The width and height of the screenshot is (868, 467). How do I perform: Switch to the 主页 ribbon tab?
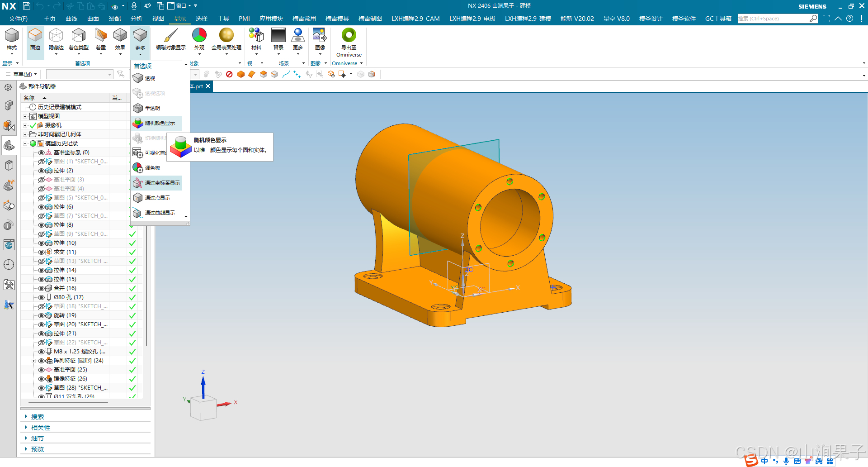pyautogui.click(x=50, y=19)
